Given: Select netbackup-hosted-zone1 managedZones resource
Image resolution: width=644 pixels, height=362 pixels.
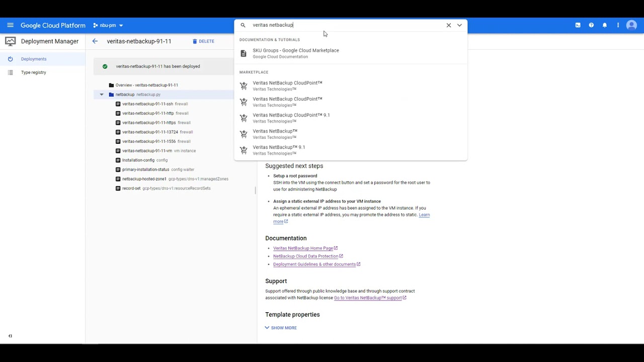Looking at the screenshot, I should click(172, 179).
